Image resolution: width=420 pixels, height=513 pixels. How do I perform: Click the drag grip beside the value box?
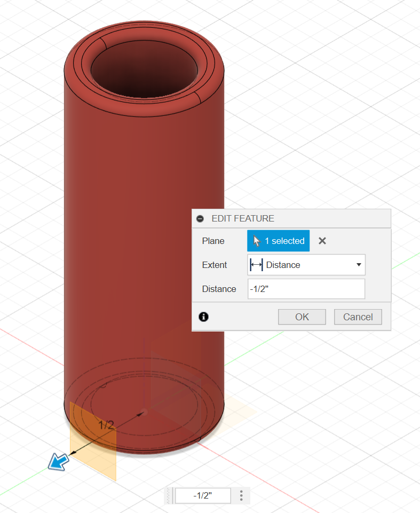169,496
